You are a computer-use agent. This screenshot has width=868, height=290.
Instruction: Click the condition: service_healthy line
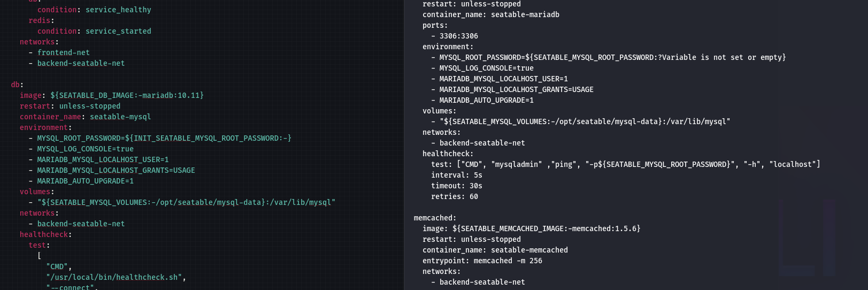[x=94, y=10]
